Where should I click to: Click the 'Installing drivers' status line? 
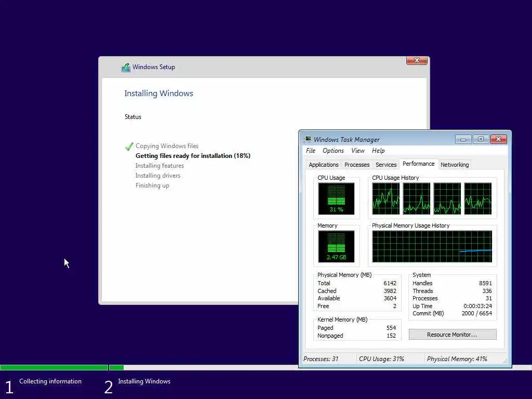point(158,176)
